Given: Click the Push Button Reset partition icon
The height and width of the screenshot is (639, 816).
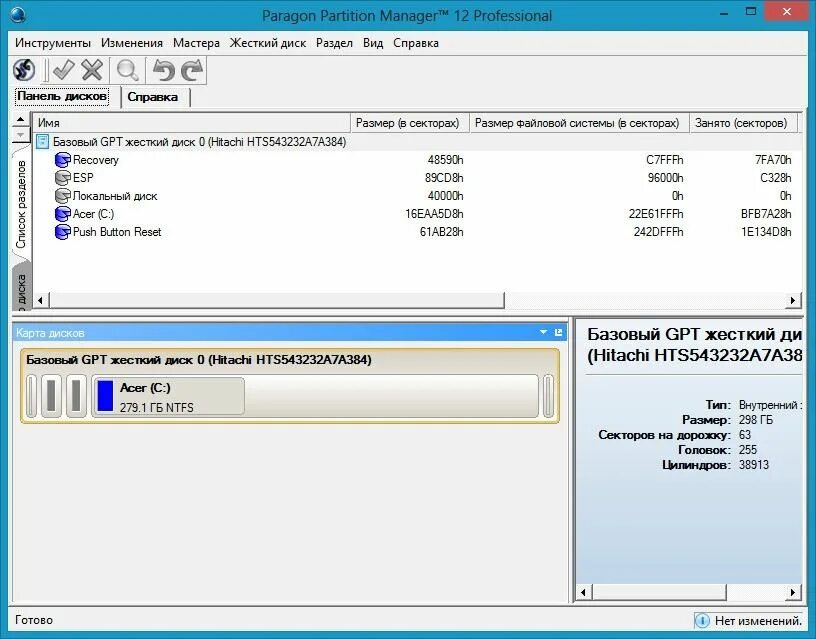Looking at the screenshot, I should 62,232.
